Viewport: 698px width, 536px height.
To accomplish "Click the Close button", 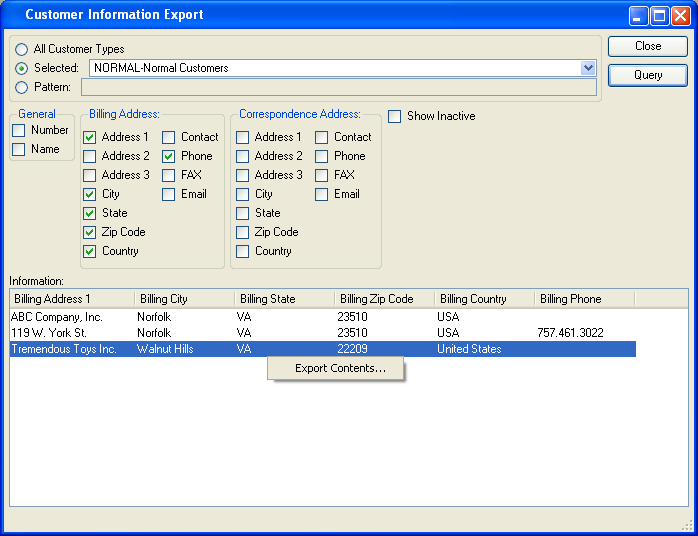I will [647, 46].
